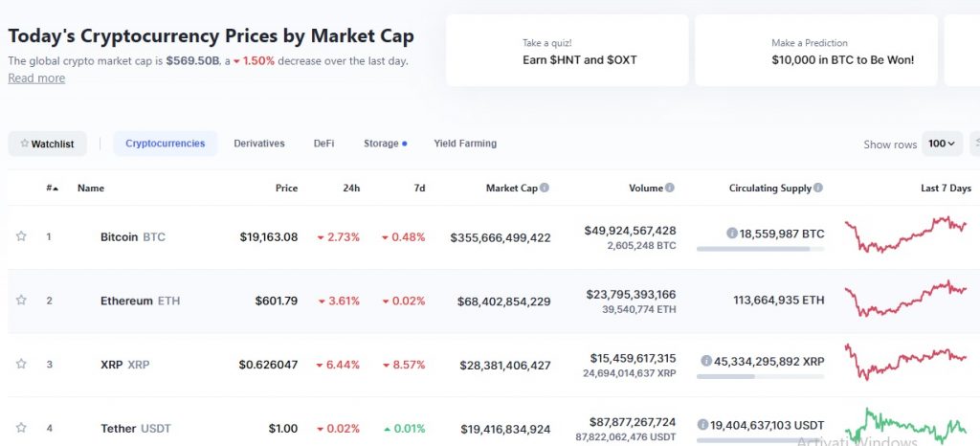Open the Yield Farming tab
Image resolution: width=980 pixels, height=446 pixels.
(x=465, y=144)
